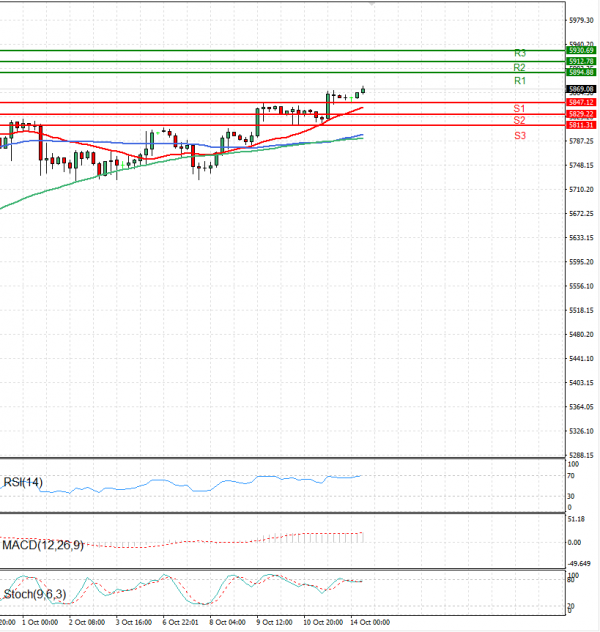This screenshot has width=600, height=632.
Task: Click the 9 Oct 12:00 time label
Action: pos(274,622)
